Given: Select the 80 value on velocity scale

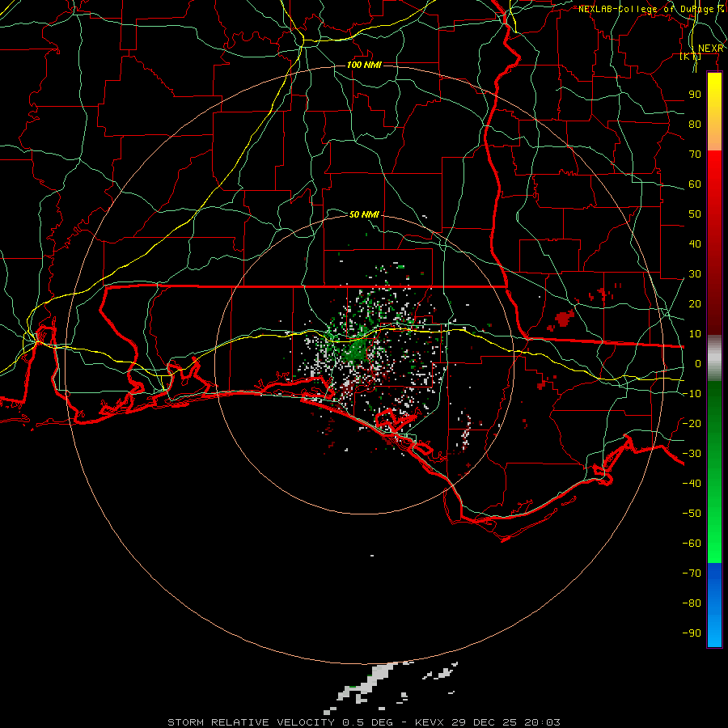Looking at the screenshot, I should [695, 124].
